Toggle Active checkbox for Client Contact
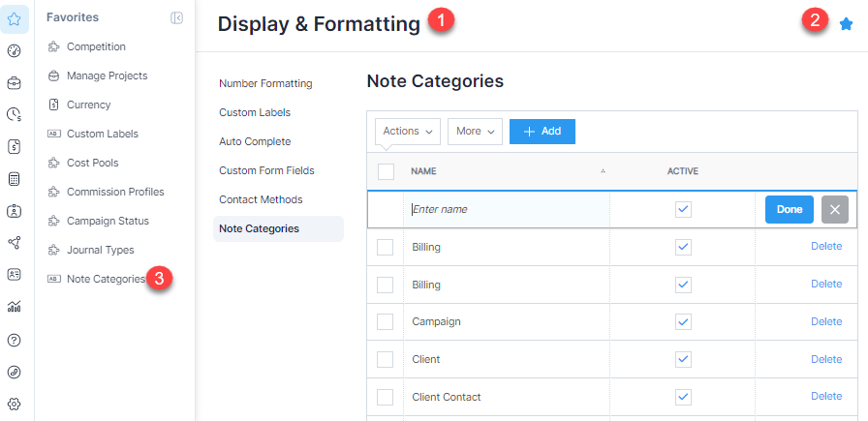Viewport: 868px width, 421px height. pyautogui.click(x=683, y=397)
